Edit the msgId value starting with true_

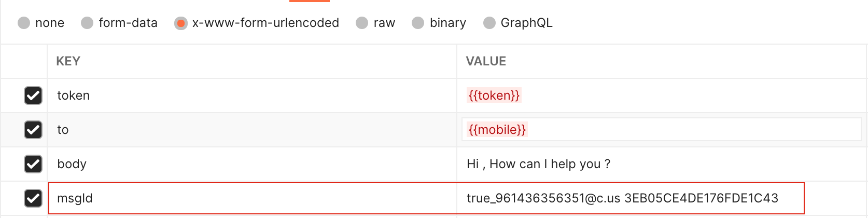coord(622,198)
